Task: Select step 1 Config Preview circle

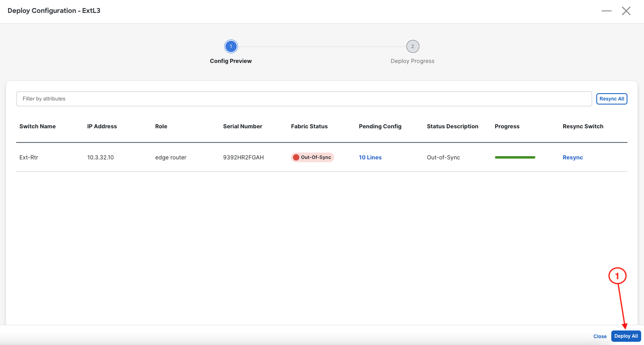Action: pos(231,46)
